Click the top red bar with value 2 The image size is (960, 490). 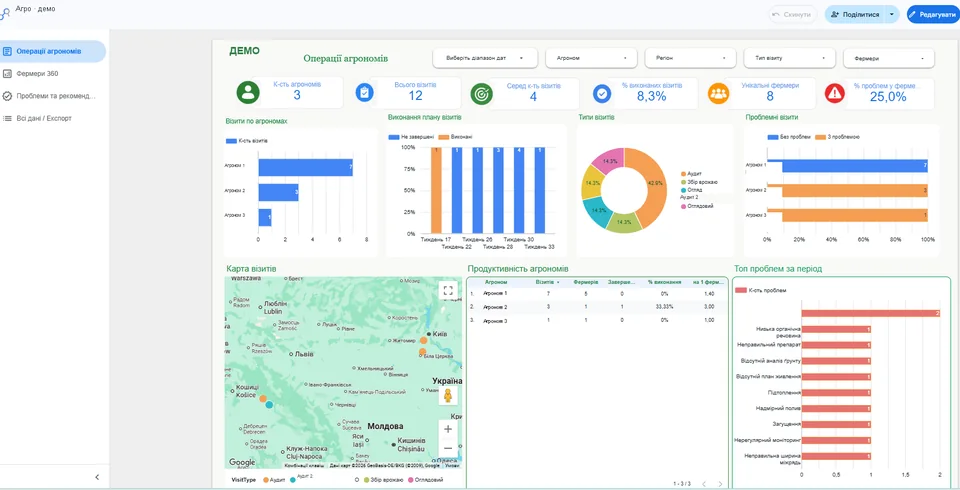coord(871,313)
